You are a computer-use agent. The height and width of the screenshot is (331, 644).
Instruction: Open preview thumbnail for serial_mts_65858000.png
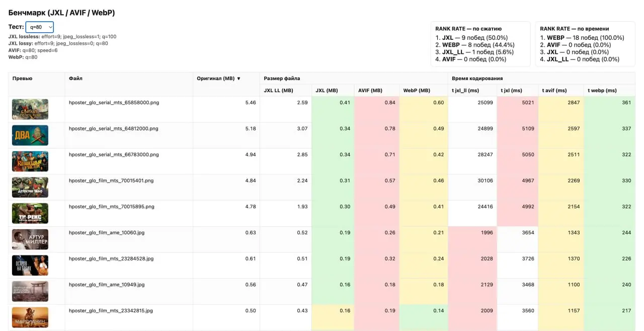(30, 109)
